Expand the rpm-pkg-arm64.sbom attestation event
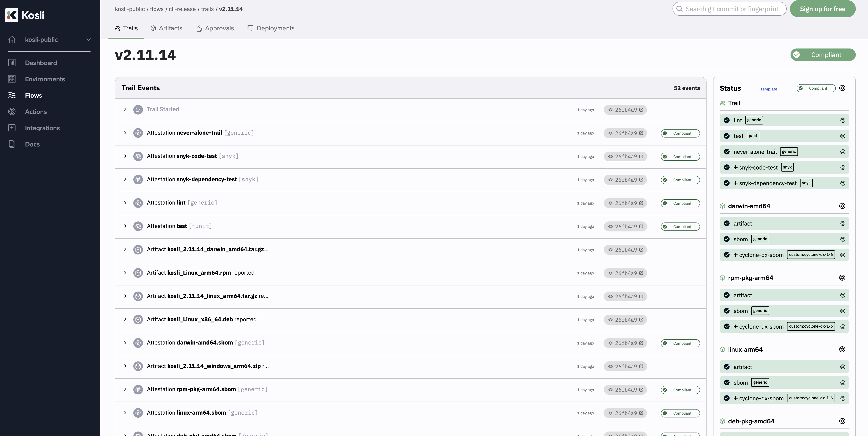 [x=125, y=389]
